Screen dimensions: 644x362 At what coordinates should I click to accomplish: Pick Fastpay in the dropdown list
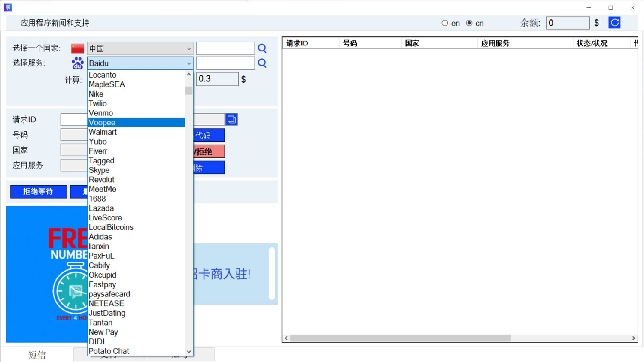click(x=136, y=284)
